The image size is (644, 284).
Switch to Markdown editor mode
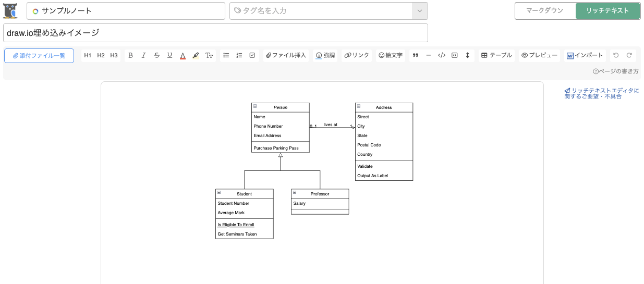(545, 11)
